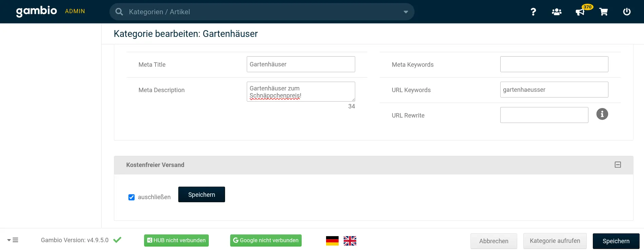Screen dimensions: 644x251
Task: Open the shopping cart icon
Action: (x=603, y=12)
